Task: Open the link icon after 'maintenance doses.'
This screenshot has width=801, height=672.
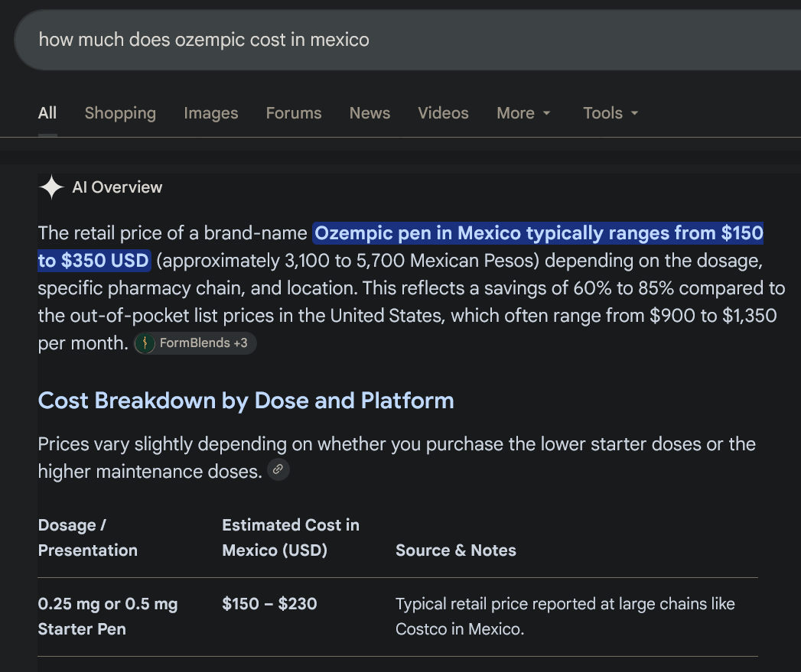Action: 278,469
